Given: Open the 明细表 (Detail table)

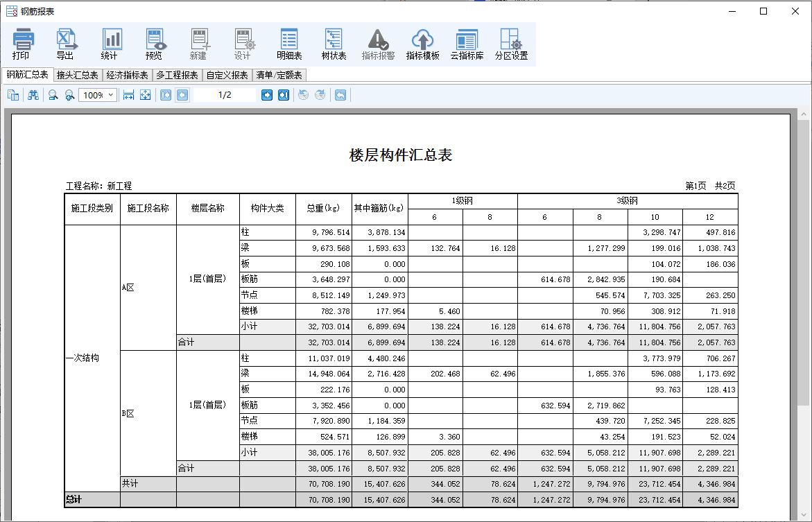Looking at the screenshot, I should click(289, 44).
